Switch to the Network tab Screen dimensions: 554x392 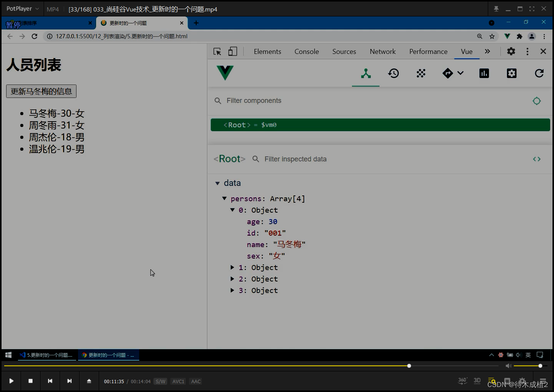pyautogui.click(x=383, y=52)
